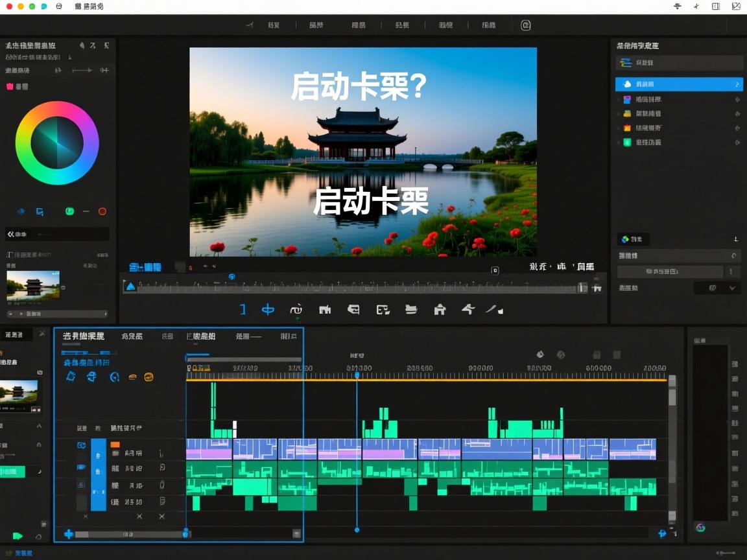The height and width of the screenshot is (560, 747).
Task: Click the blue plus icon at the timeline bottom-left
Action: [x=69, y=534]
